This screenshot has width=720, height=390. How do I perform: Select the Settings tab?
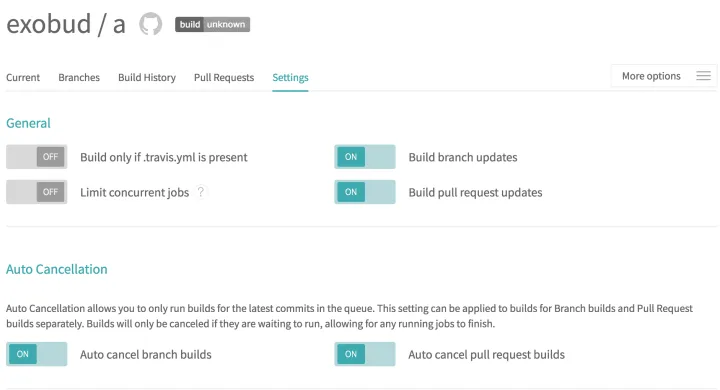pyautogui.click(x=290, y=77)
